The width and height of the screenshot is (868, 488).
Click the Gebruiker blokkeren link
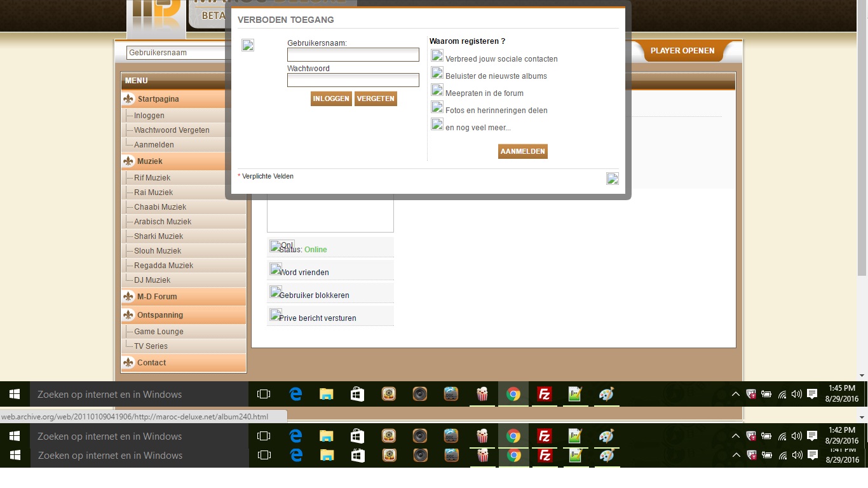click(314, 295)
